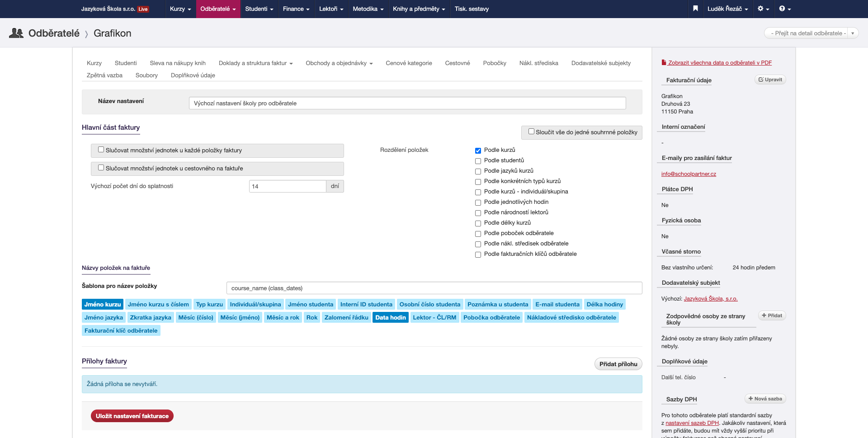Open Doplňkové údaje tab
Screen dimensions: 868x438
[193, 75]
